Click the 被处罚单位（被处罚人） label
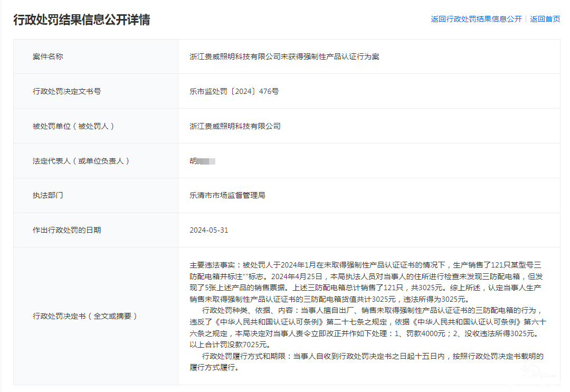 74,127
